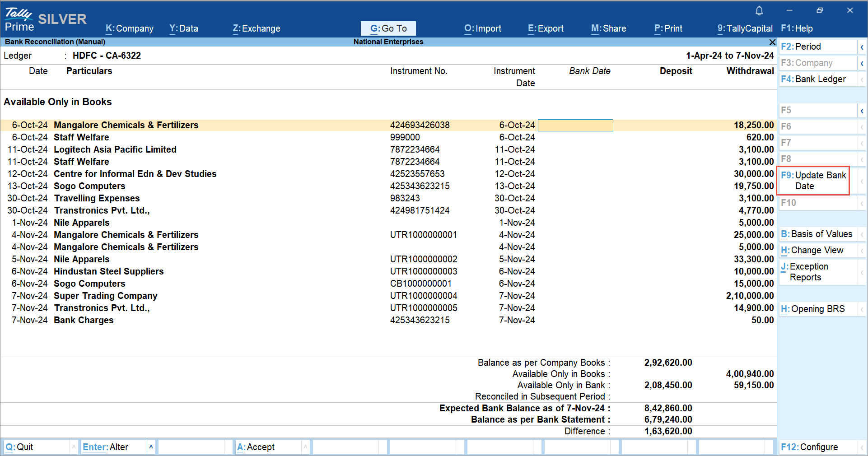Click the Difference amount 1,63,620.00
The width and height of the screenshot is (868, 456).
(x=668, y=431)
